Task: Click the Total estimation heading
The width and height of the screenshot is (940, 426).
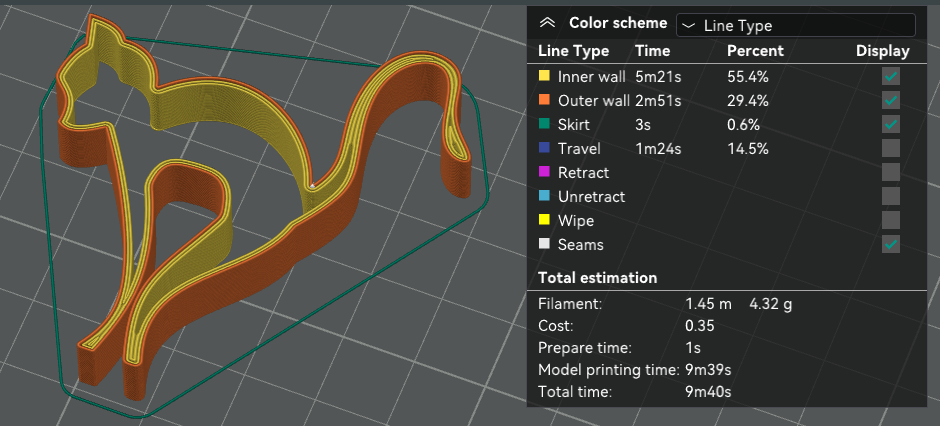Action: [x=597, y=278]
